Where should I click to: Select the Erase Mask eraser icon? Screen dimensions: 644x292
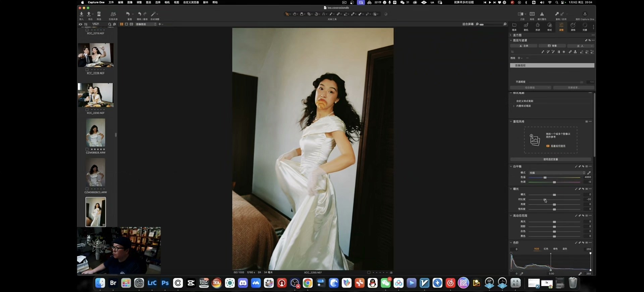(582, 52)
